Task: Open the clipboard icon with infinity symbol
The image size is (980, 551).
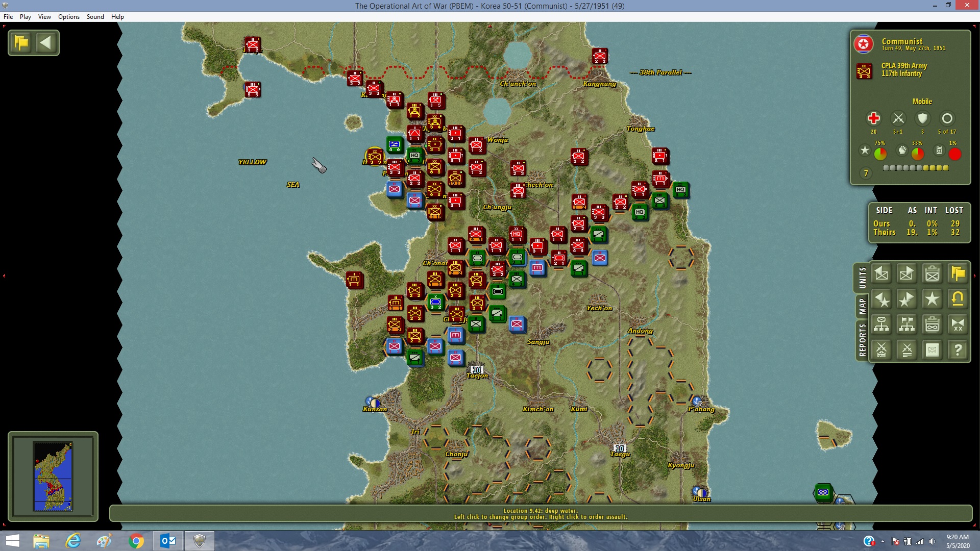Action: [933, 324]
